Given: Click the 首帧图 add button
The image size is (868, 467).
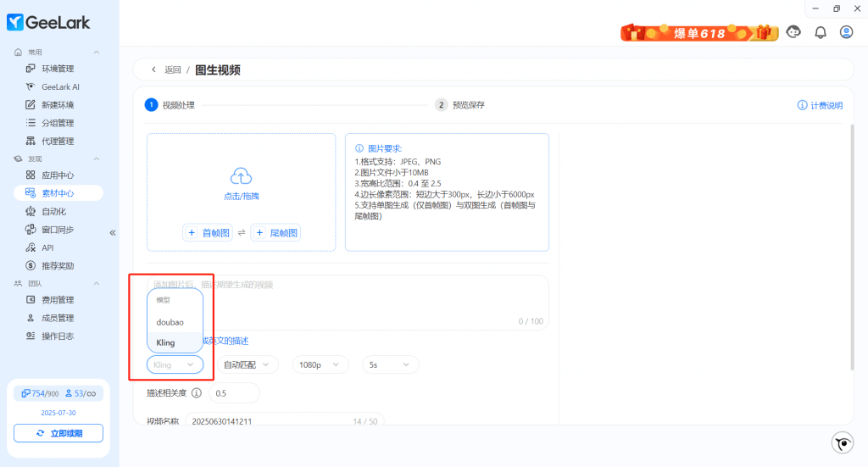Looking at the screenshot, I should pyautogui.click(x=208, y=233).
